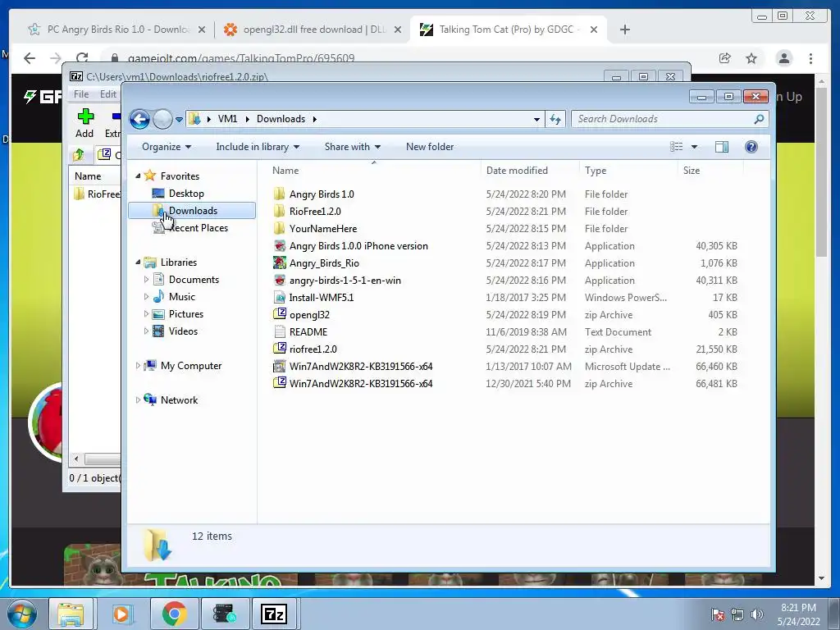Open Explorer help icon
This screenshot has height=630, width=840.
[x=751, y=147]
